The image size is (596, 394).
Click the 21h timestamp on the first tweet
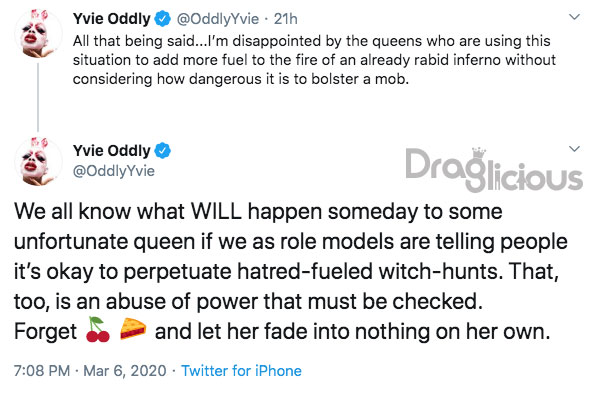coord(285,19)
